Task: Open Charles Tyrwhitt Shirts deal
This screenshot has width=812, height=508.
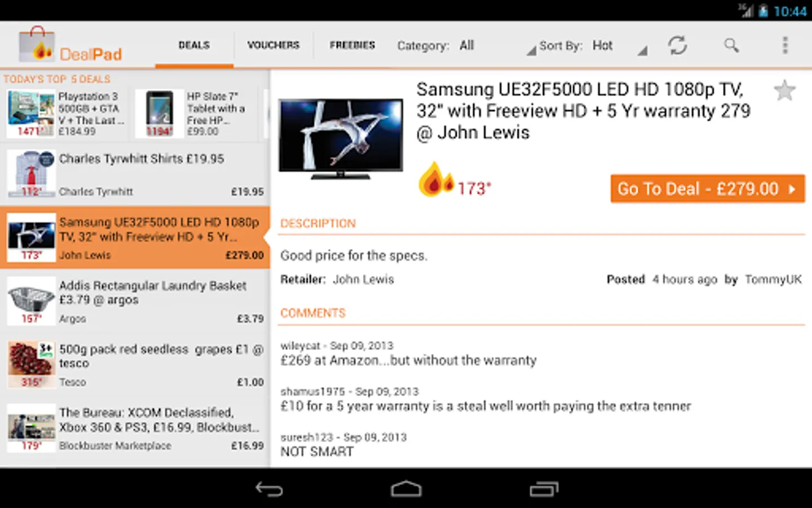Action: pyautogui.click(x=135, y=174)
